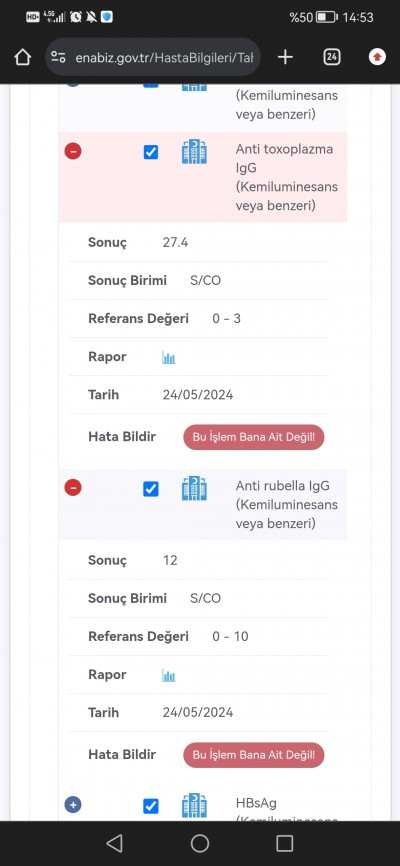Viewport: 400px width, 866px height.
Task: Open the tab switcher showing 24 tabs
Action: [x=331, y=57]
